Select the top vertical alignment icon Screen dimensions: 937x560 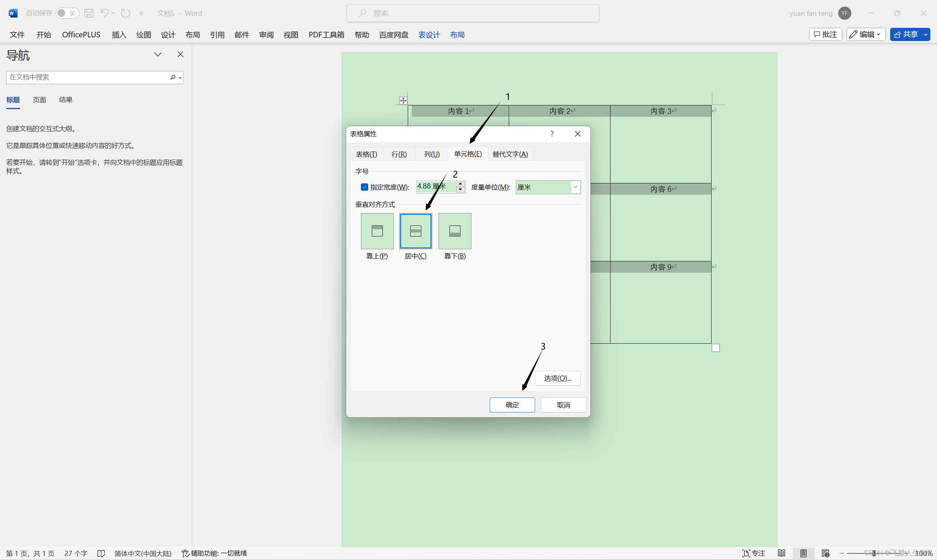pos(377,231)
